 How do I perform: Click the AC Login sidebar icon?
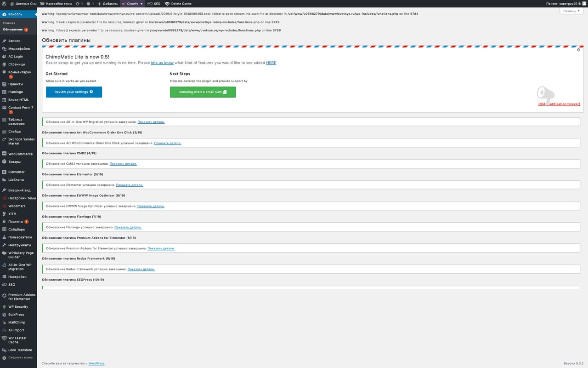[x=4, y=57]
